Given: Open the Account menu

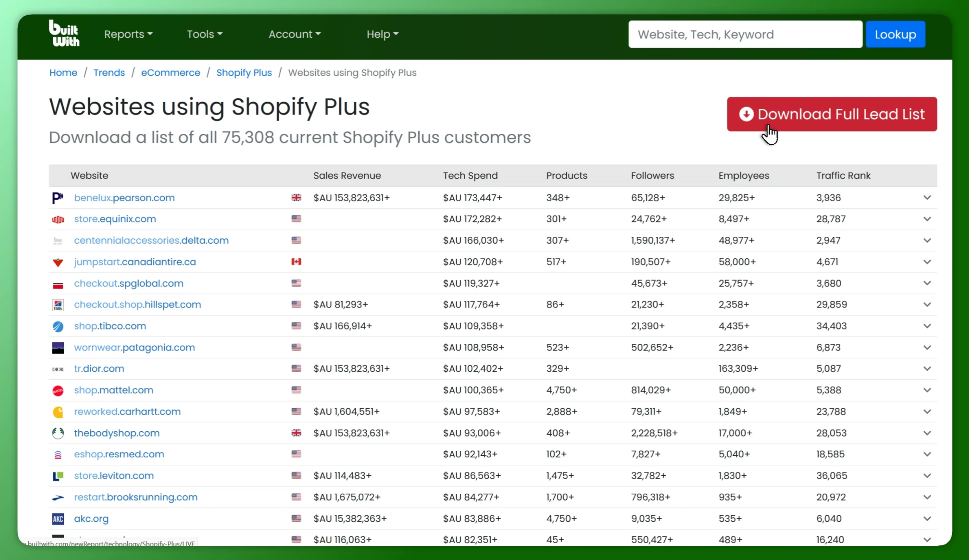Looking at the screenshot, I should click(x=295, y=34).
